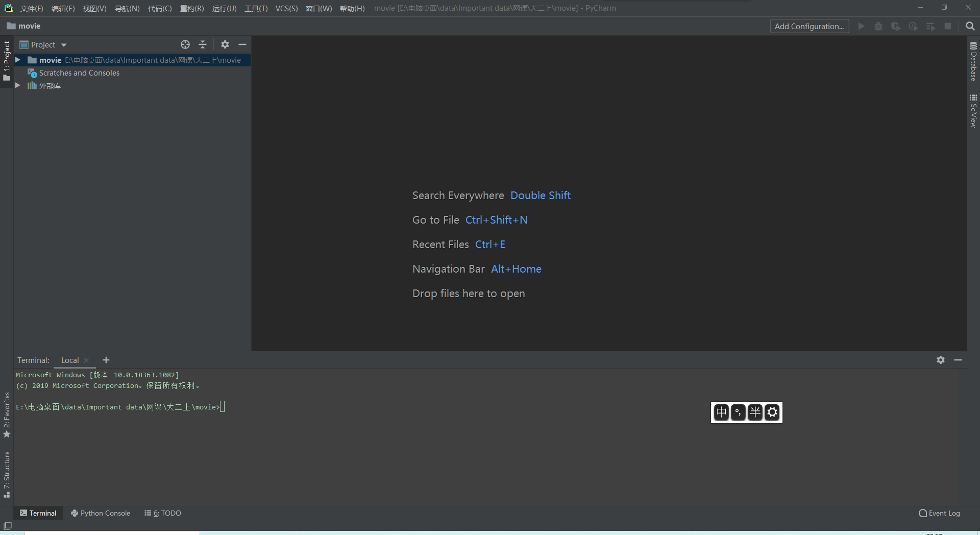This screenshot has height=535, width=980.
Task: Hide the Project panel with minus icon
Action: [242, 44]
